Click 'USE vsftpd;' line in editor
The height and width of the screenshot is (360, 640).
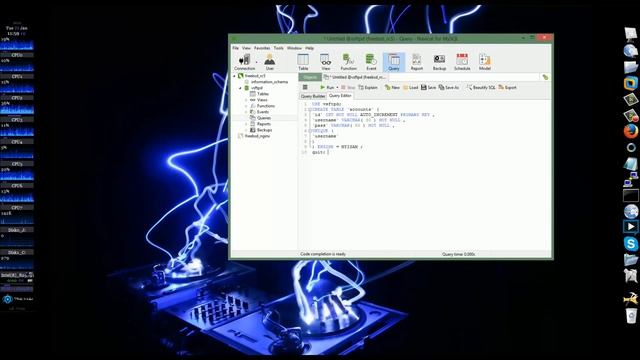[327, 104]
